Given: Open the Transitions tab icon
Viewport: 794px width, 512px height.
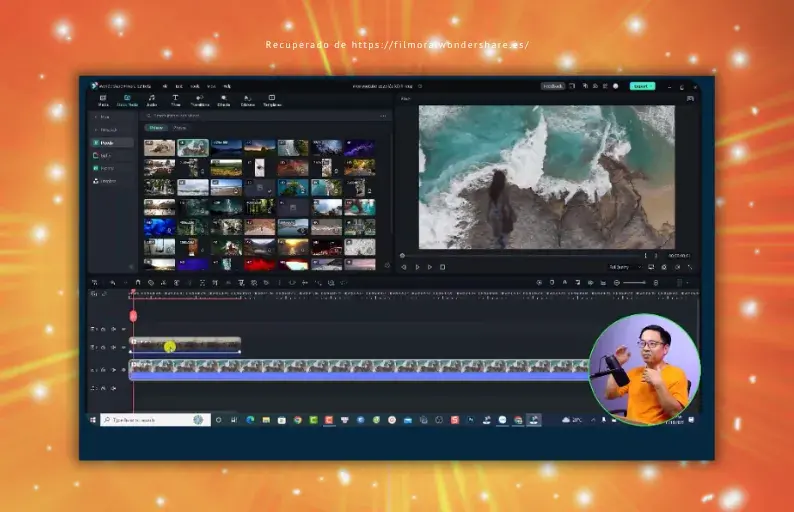Looking at the screenshot, I should pos(200,100).
